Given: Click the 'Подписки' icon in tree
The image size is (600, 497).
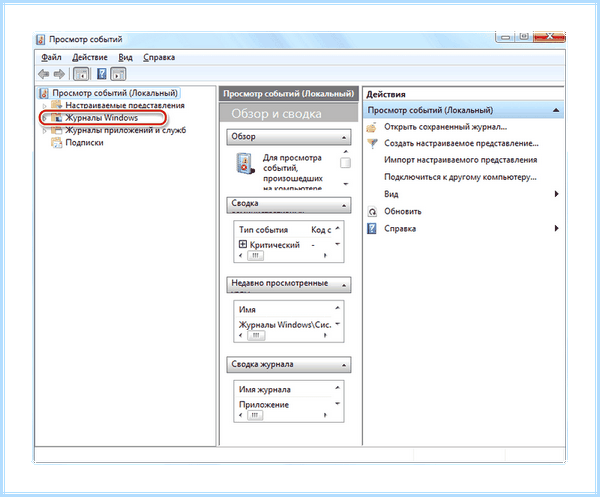Looking at the screenshot, I should click(56, 143).
